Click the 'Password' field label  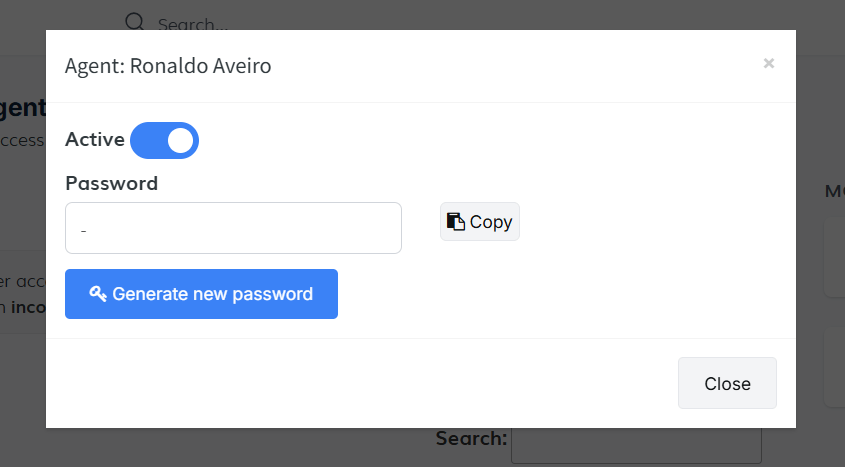pos(111,183)
